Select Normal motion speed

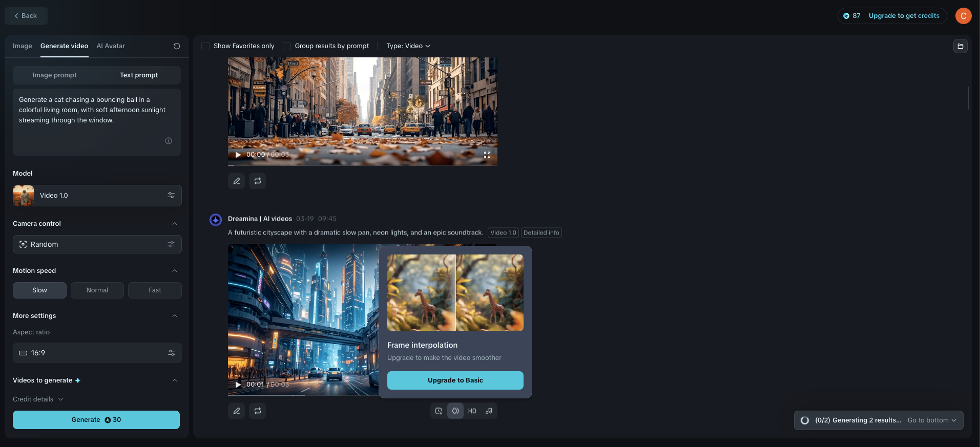pos(97,290)
